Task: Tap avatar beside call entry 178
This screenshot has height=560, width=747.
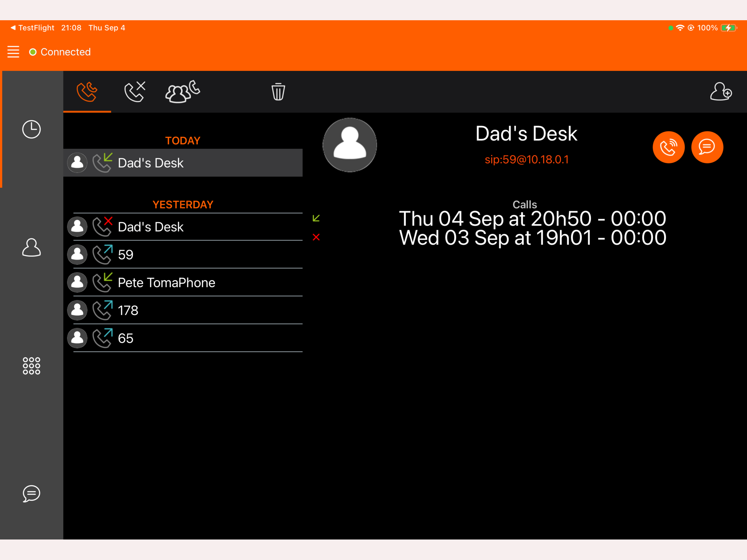Action: pos(77,310)
